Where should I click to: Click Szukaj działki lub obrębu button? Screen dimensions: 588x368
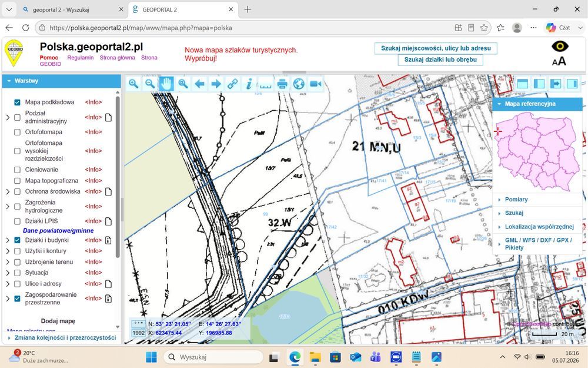pos(440,59)
